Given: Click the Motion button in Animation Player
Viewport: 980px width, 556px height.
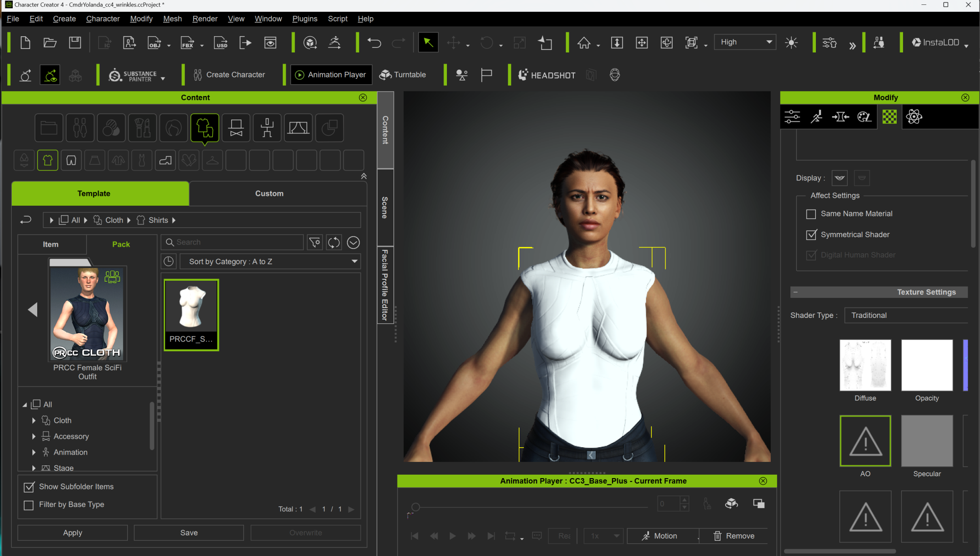Looking at the screenshot, I should point(662,536).
